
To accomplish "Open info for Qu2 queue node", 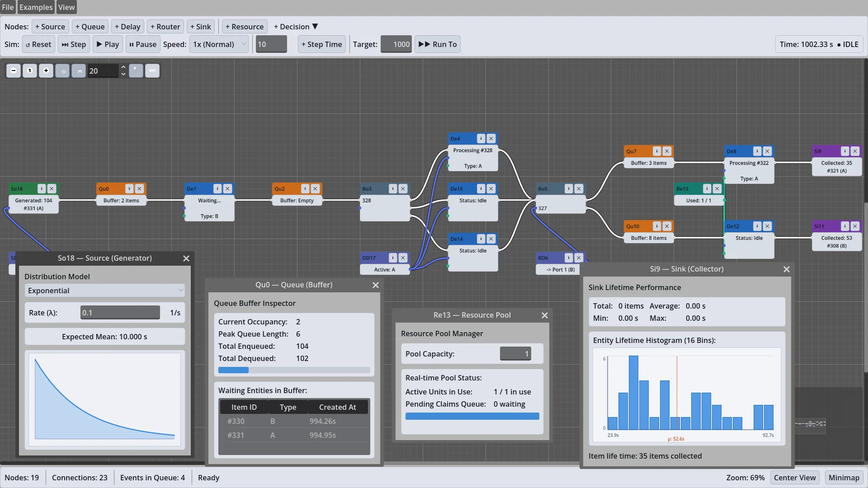I will pos(305,188).
